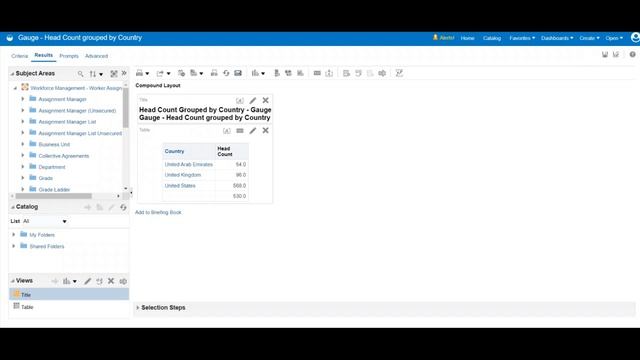Expand the Collective Agreements folder
The image size is (640, 360).
click(23, 155)
